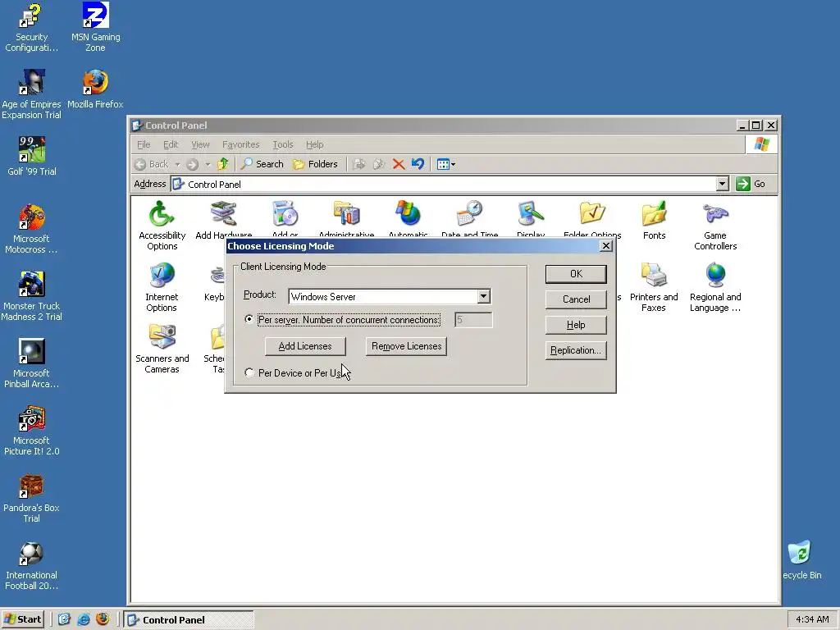Open International Football 2000 shortcut
This screenshot has width=840, height=630.
point(31,565)
